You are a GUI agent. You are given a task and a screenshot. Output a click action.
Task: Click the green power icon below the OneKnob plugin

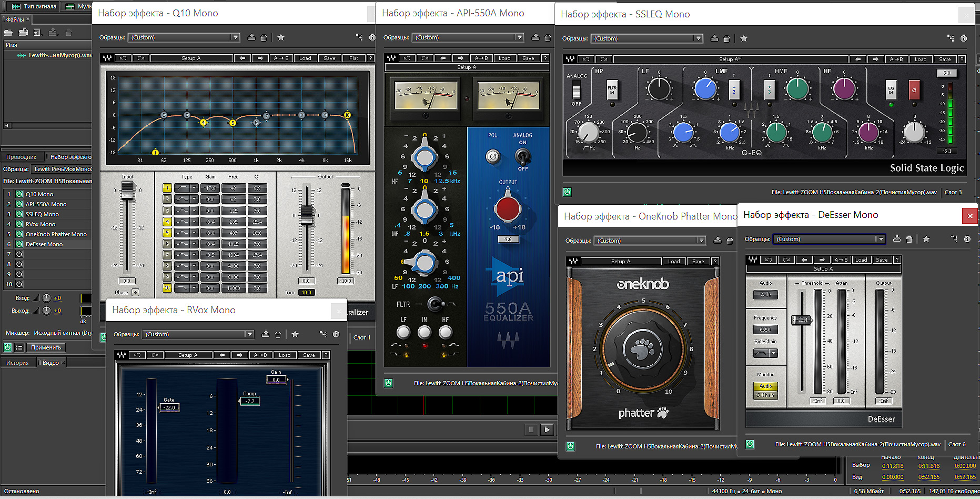pyautogui.click(x=570, y=446)
